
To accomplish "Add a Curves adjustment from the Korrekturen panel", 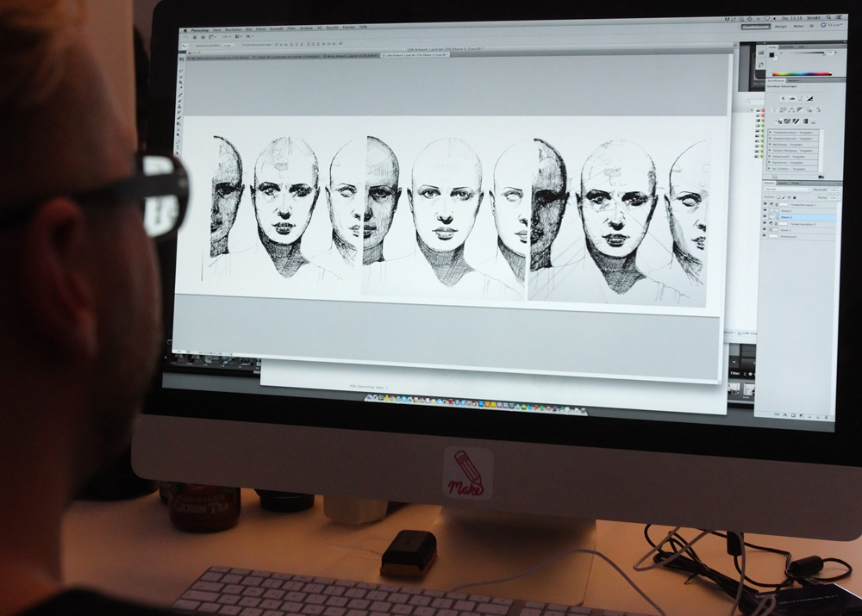I will point(799,98).
